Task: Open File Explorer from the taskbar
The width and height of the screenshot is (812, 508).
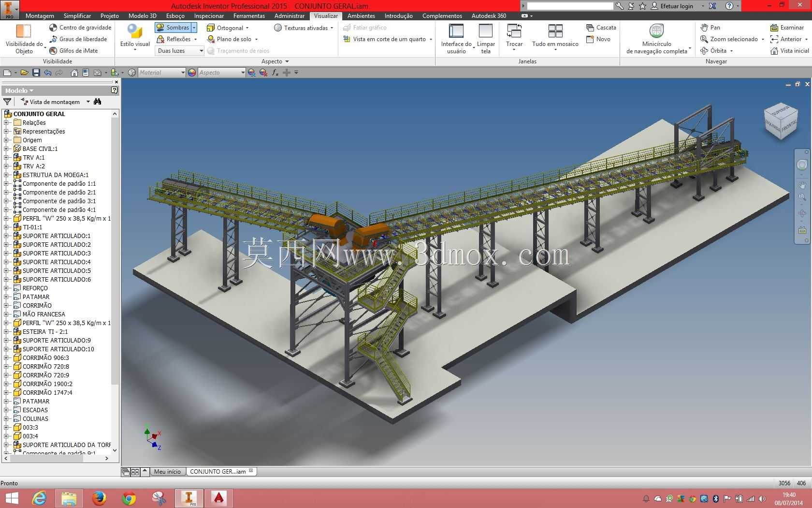Action: click(x=69, y=498)
